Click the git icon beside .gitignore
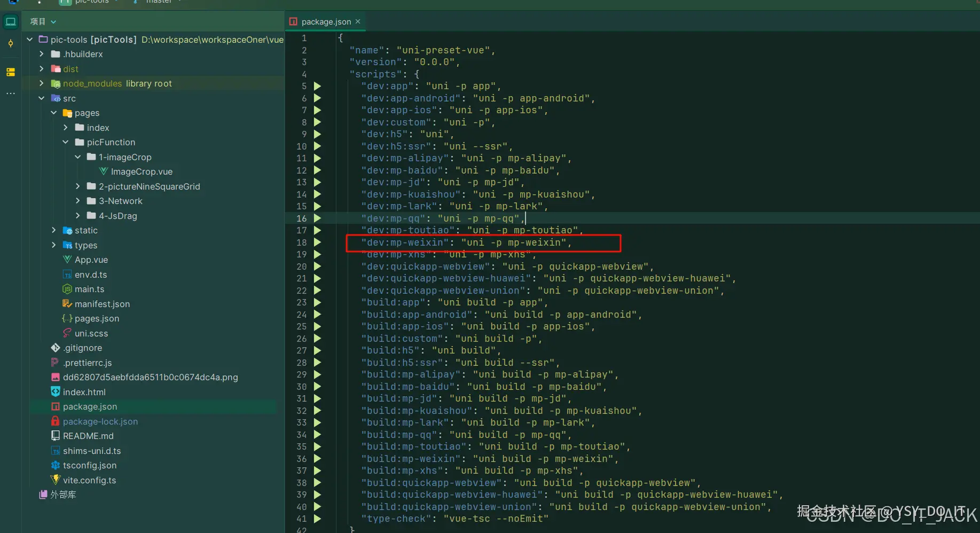The width and height of the screenshot is (980, 533). click(x=56, y=348)
